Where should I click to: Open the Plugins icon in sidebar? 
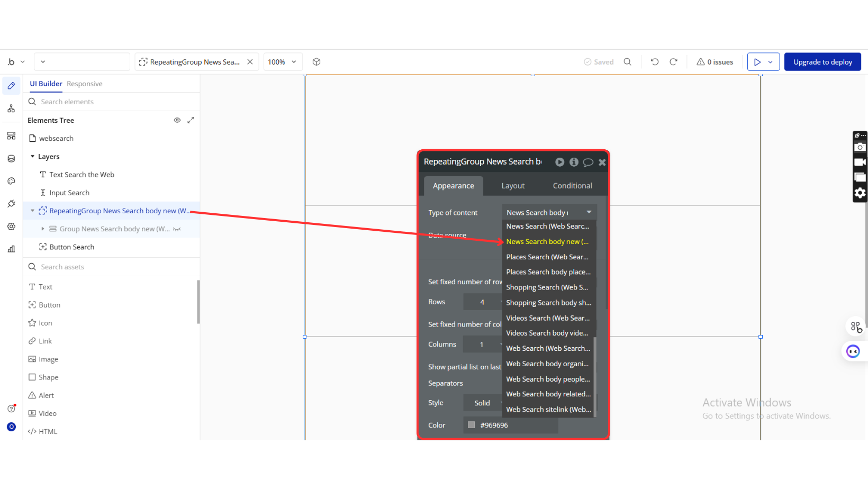click(x=11, y=204)
